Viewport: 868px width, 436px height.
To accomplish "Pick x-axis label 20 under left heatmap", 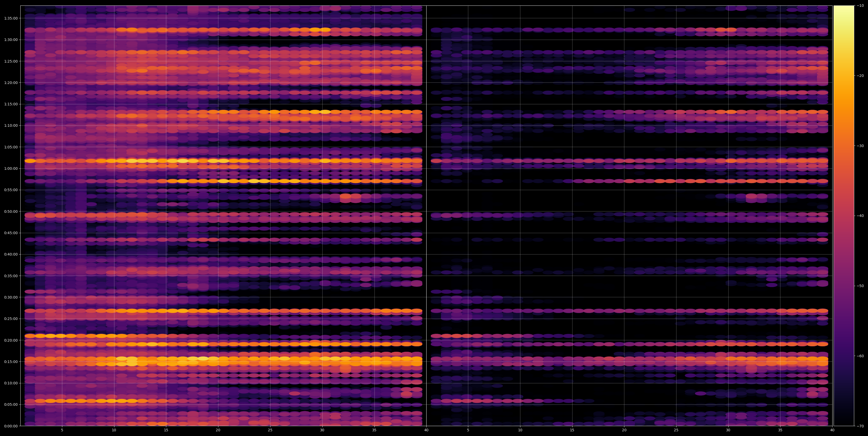I will click(218, 430).
